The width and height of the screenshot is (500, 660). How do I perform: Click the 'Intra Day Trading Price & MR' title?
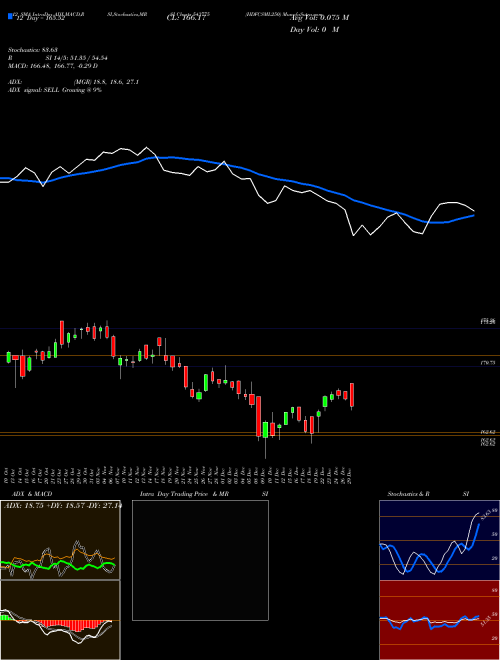[x=184, y=494]
